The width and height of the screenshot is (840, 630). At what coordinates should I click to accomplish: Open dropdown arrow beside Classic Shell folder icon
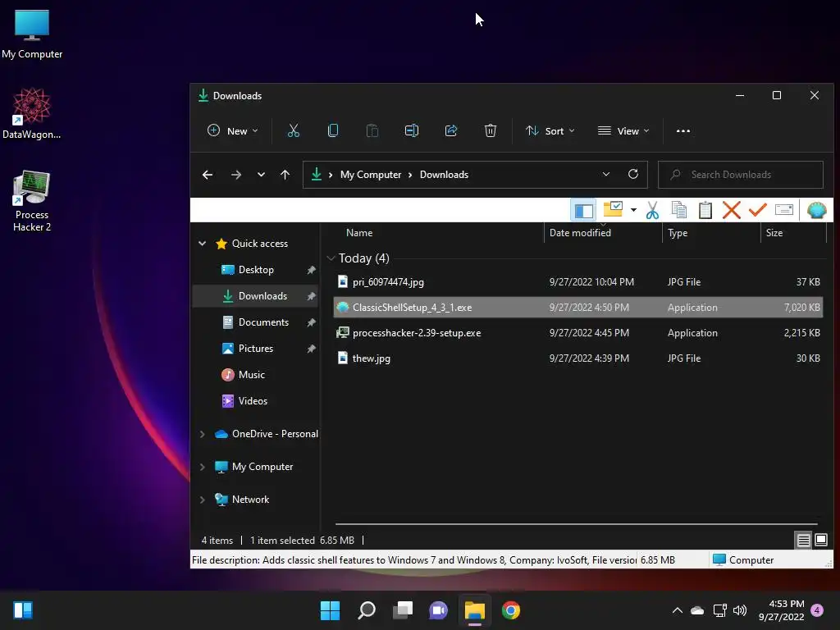[633, 210]
